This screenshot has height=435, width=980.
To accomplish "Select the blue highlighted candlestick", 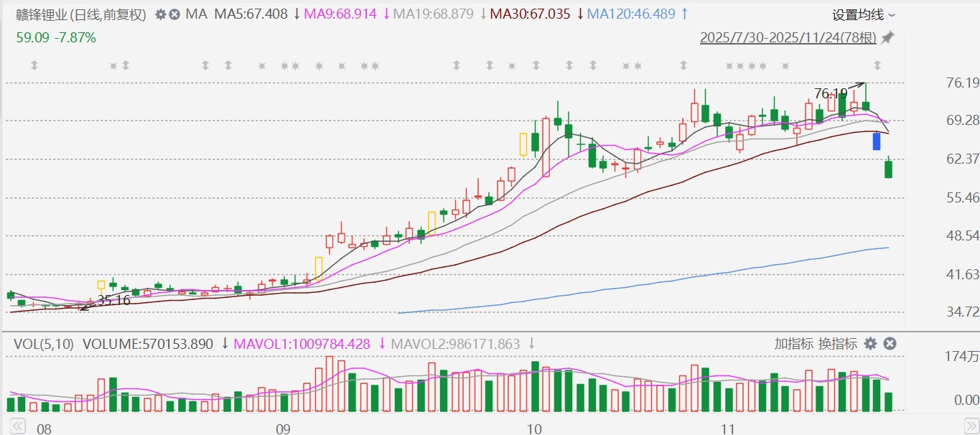I will coord(877,141).
